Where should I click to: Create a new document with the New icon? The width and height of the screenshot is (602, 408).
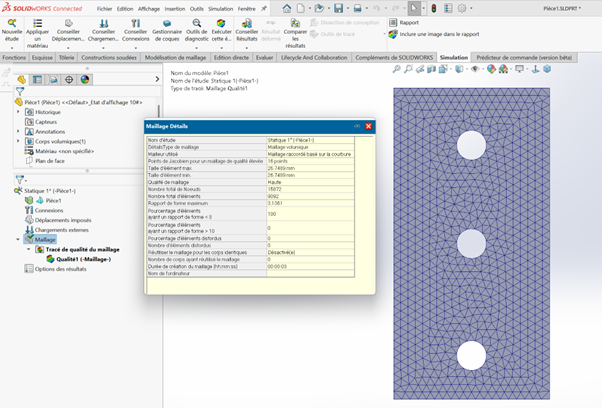[301, 8]
